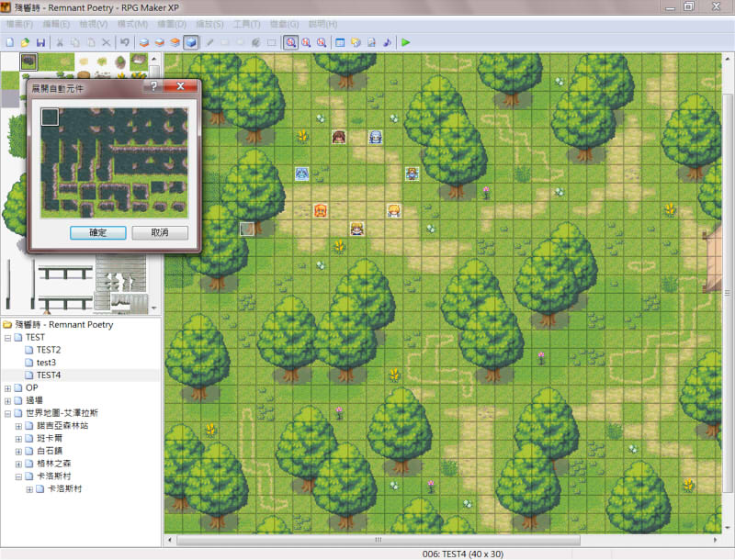Select the test3 map in the tree

(x=46, y=363)
